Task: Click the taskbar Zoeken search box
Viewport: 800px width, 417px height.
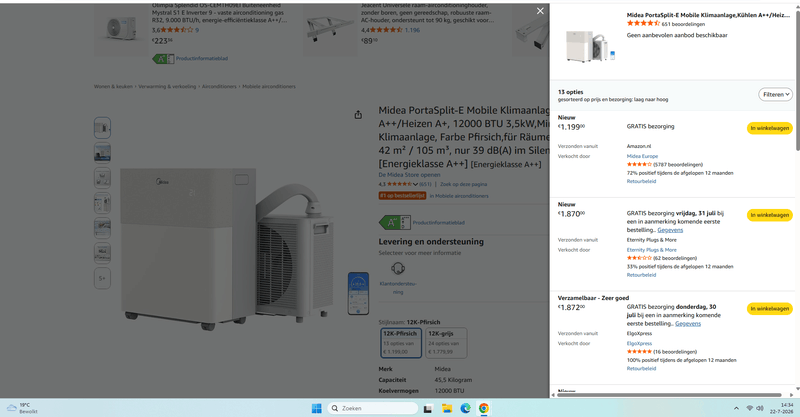Action: pyautogui.click(x=372, y=408)
